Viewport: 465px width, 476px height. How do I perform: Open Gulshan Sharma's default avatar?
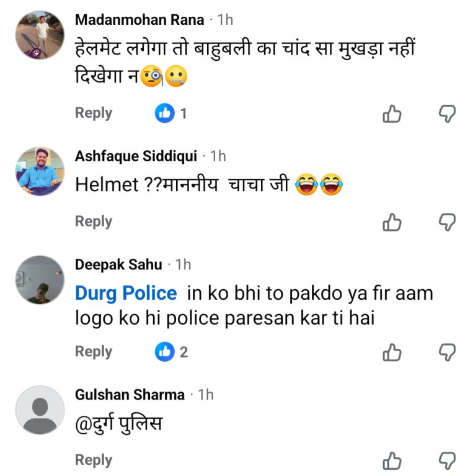pos(40,410)
